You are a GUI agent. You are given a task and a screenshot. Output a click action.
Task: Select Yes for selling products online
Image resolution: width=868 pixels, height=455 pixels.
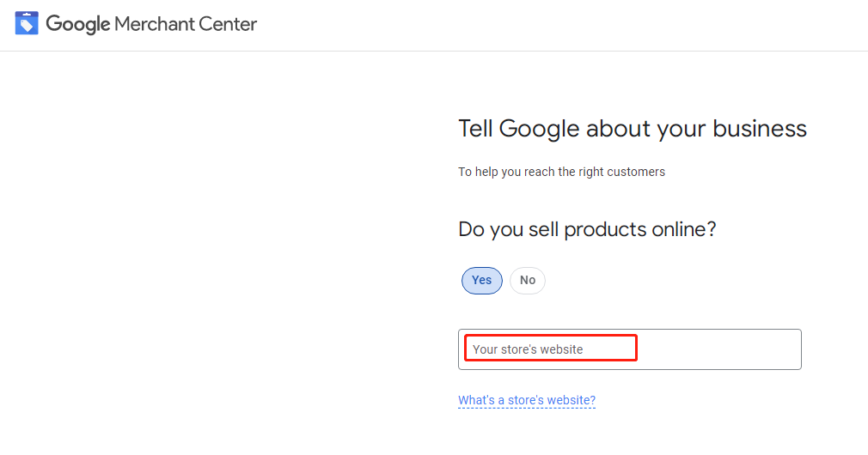click(481, 281)
